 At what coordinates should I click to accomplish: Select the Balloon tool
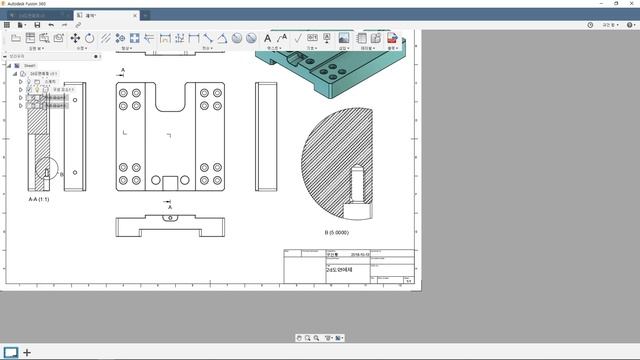[376, 38]
